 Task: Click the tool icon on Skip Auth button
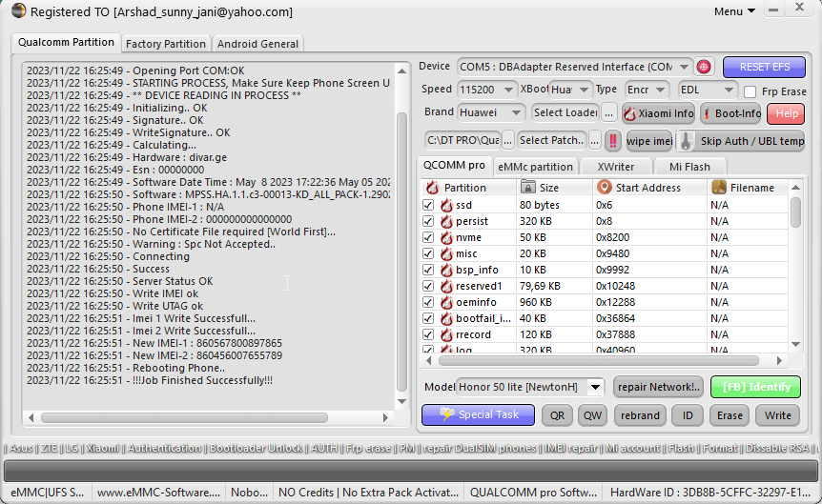click(686, 140)
